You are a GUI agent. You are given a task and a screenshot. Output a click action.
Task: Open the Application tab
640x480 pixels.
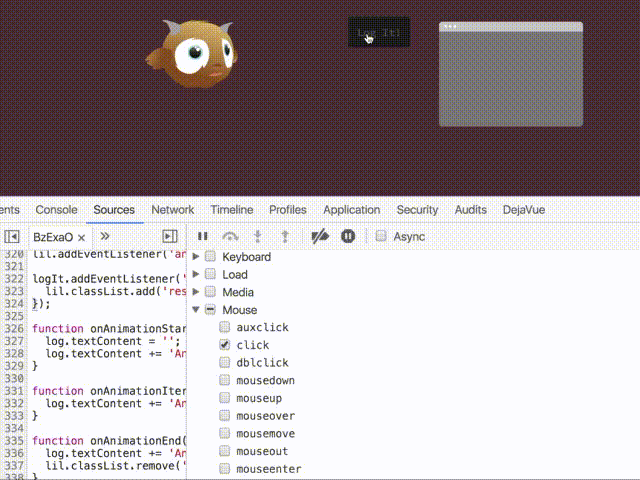click(x=351, y=210)
